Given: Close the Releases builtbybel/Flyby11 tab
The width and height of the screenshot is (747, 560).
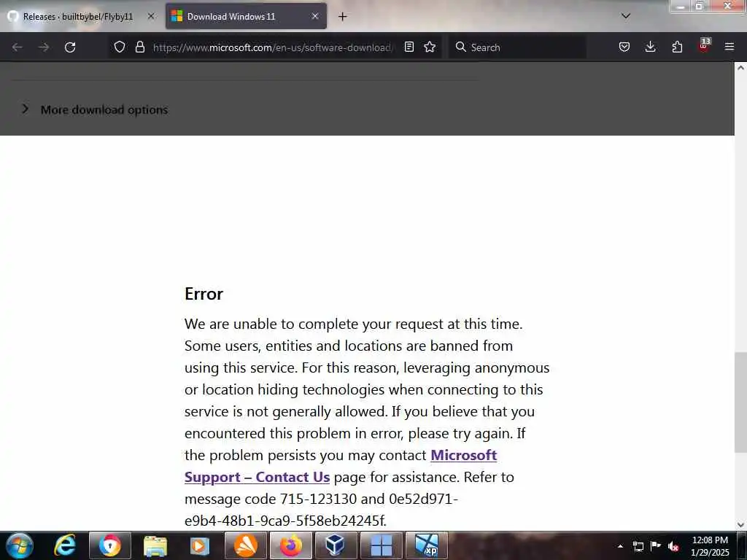Looking at the screenshot, I should [151, 16].
